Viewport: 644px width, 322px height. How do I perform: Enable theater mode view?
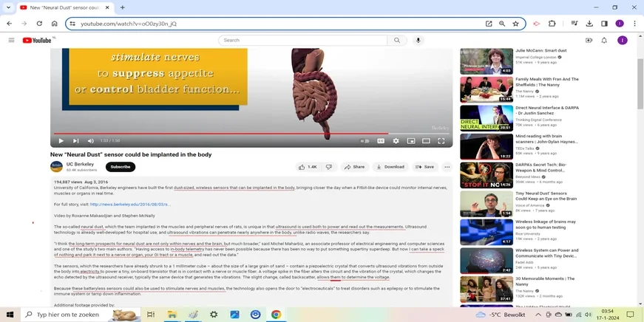(x=426, y=141)
